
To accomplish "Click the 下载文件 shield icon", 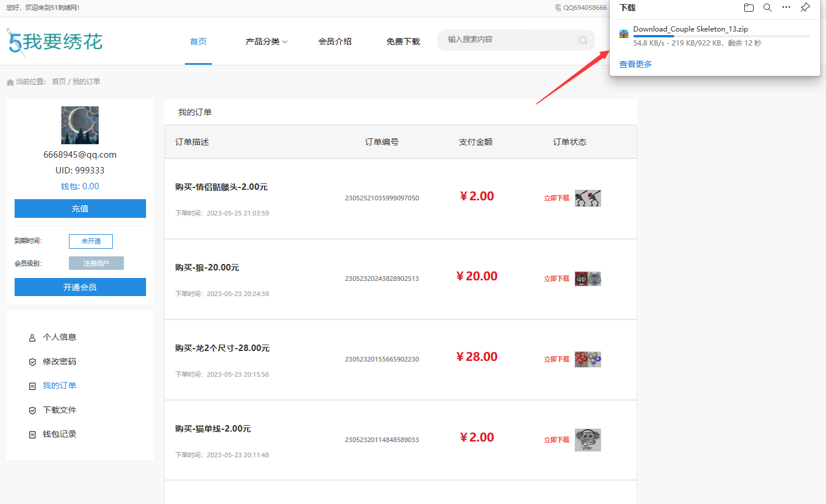I will coord(32,411).
